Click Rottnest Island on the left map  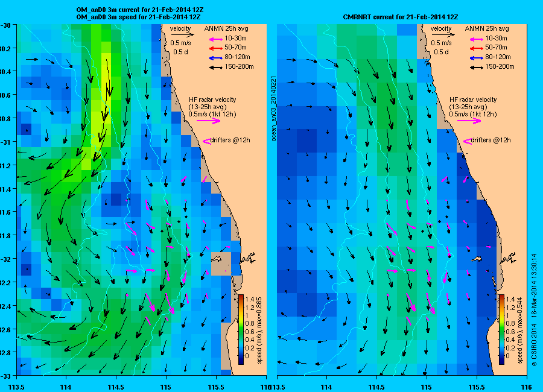coord(217,259)
